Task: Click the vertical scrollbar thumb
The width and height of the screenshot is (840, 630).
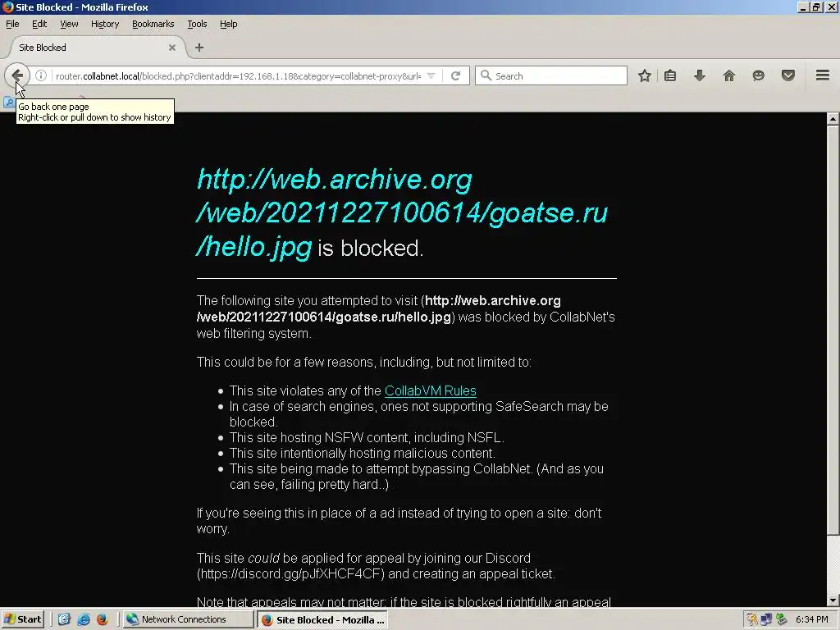Action: 833,330
